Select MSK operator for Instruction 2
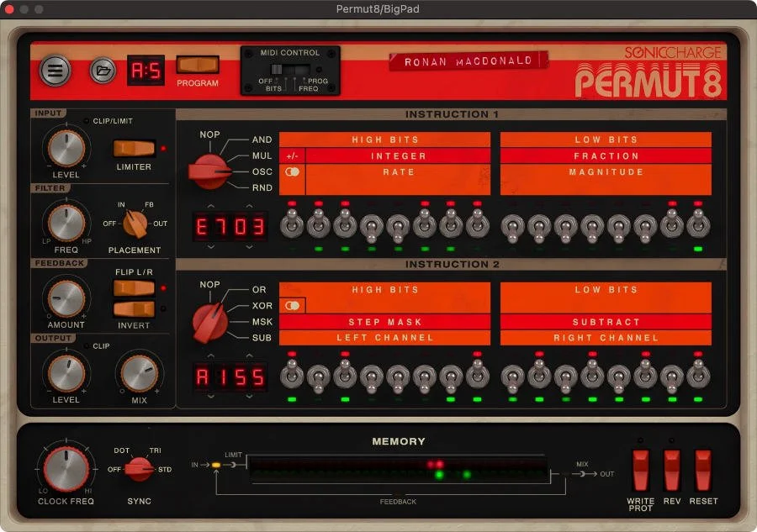 point(262,321)
